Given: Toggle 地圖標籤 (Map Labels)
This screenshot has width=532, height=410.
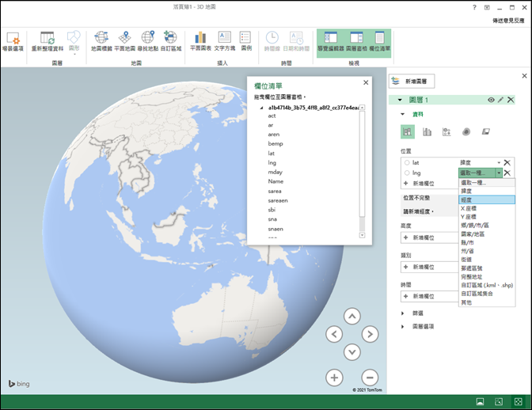Looking at the screenshot, I should click(101, 41).
